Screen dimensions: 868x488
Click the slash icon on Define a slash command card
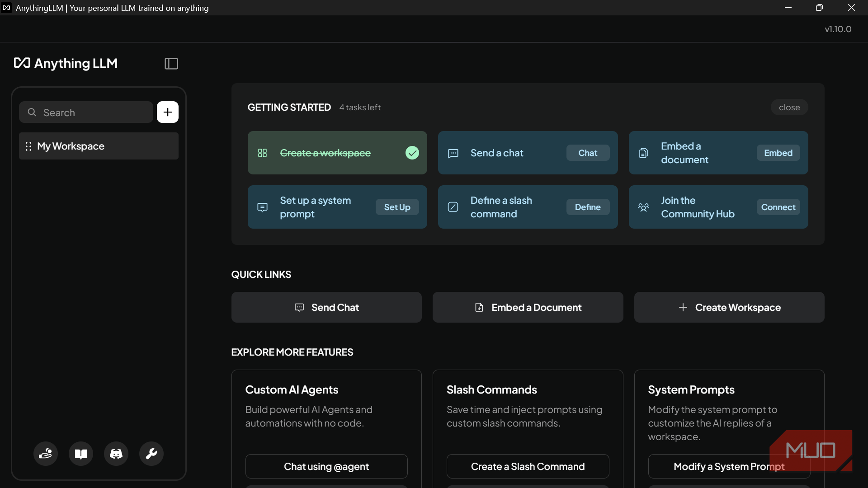[453, 207]
